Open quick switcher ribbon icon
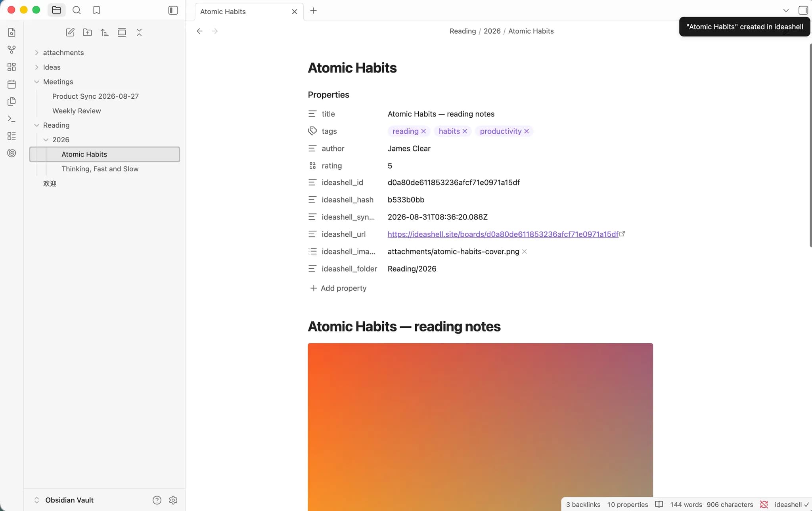The image size is (812, 511). click(11, 33)
